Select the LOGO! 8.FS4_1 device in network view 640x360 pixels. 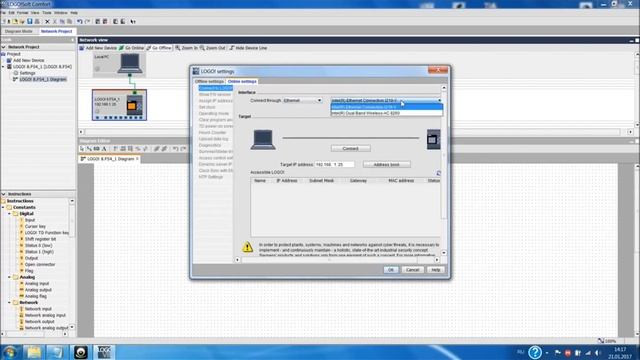(119, 105)
